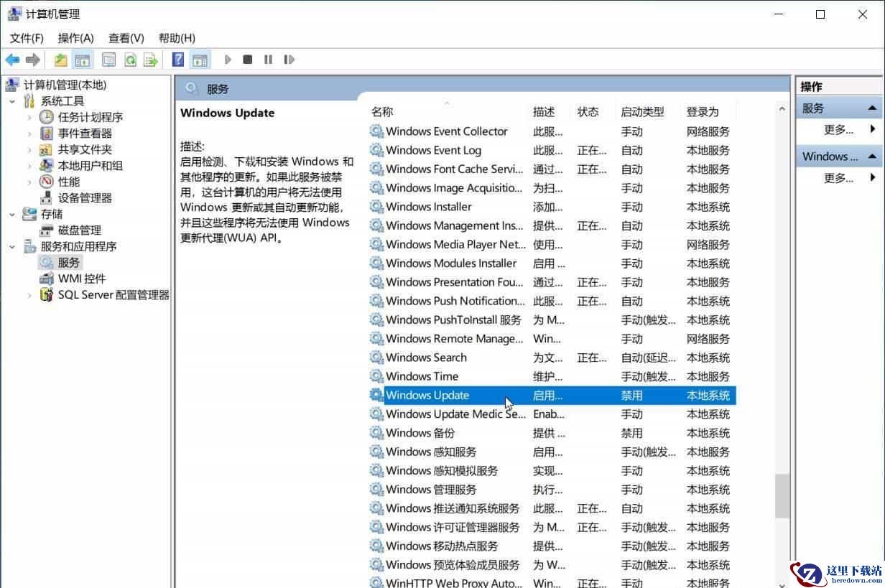Select Windows Time service row
This screenshot has height=588, width=885.
click(552, 376)
